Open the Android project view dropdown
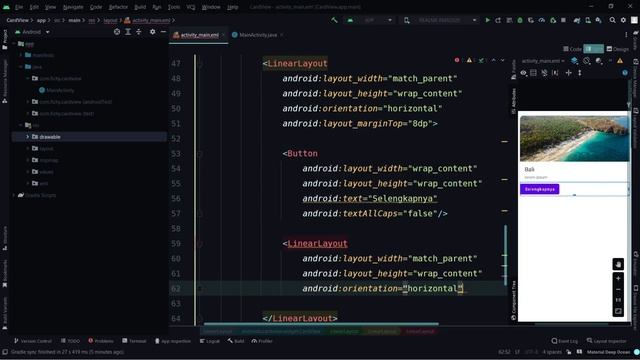The width and height of the screenshot is (640, 360). 32,32
